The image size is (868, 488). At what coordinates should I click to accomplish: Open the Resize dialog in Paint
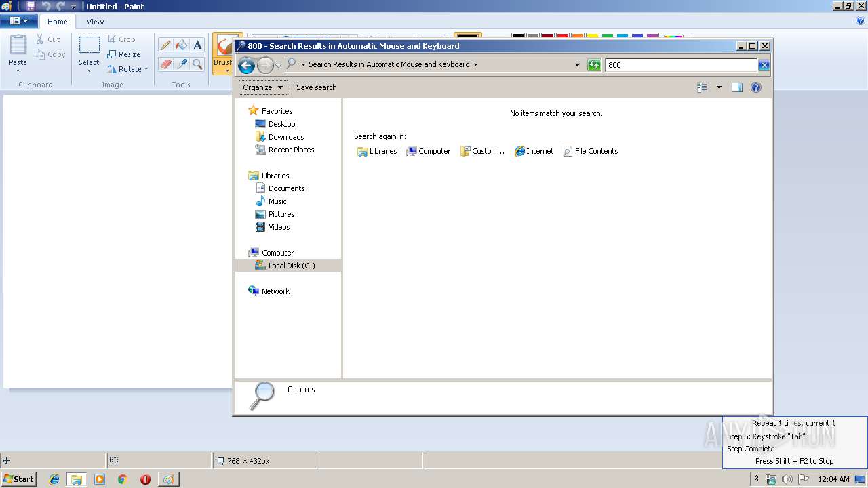[123, 54]
